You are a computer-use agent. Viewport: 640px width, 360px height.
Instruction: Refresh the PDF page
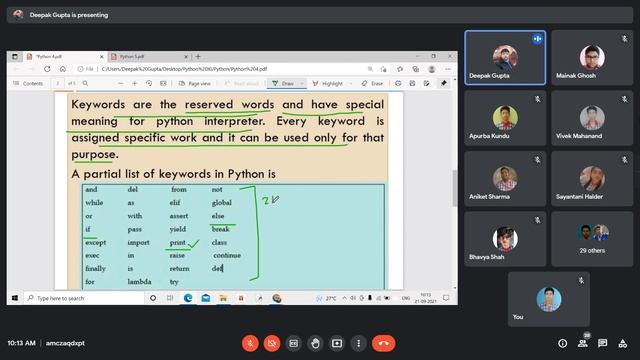click(47, 69)
